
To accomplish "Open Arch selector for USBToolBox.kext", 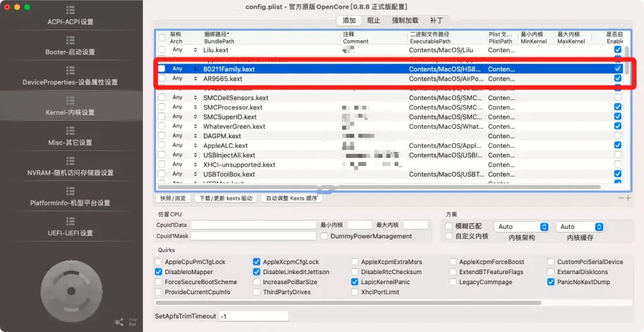I will [184, 174].
